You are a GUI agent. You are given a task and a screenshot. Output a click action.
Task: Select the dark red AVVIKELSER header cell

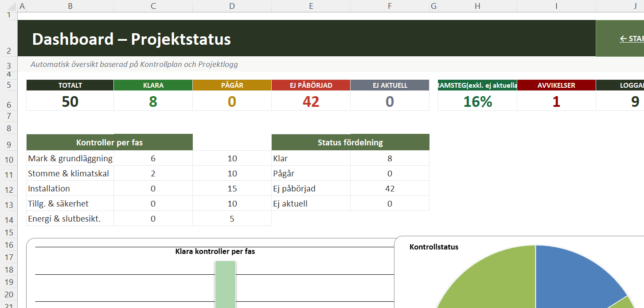pos(556,85)
